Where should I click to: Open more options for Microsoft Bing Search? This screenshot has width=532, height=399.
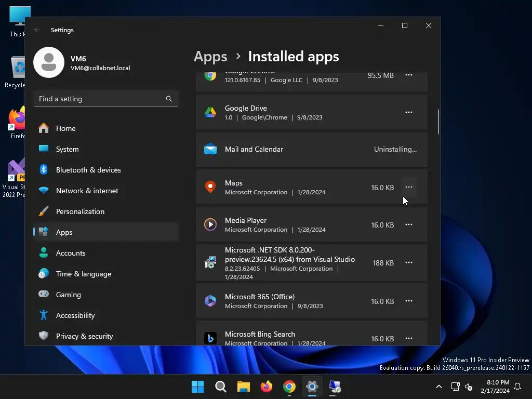click(409, 338)
